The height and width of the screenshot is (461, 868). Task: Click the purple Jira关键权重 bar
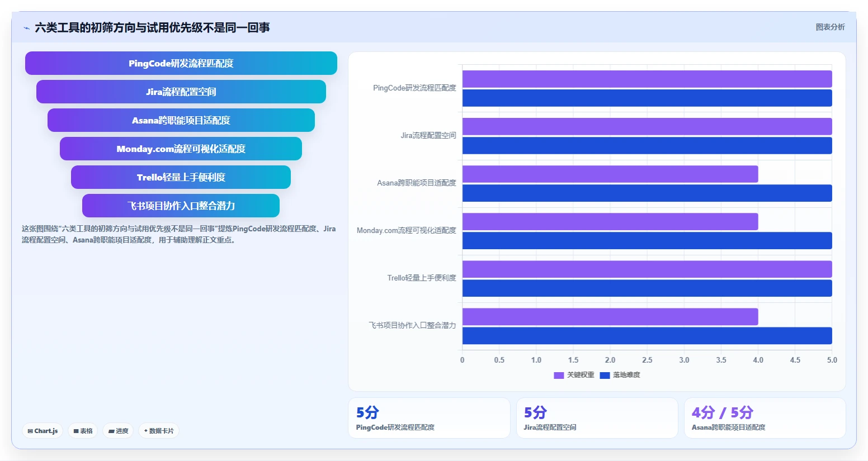pos(647,126)
